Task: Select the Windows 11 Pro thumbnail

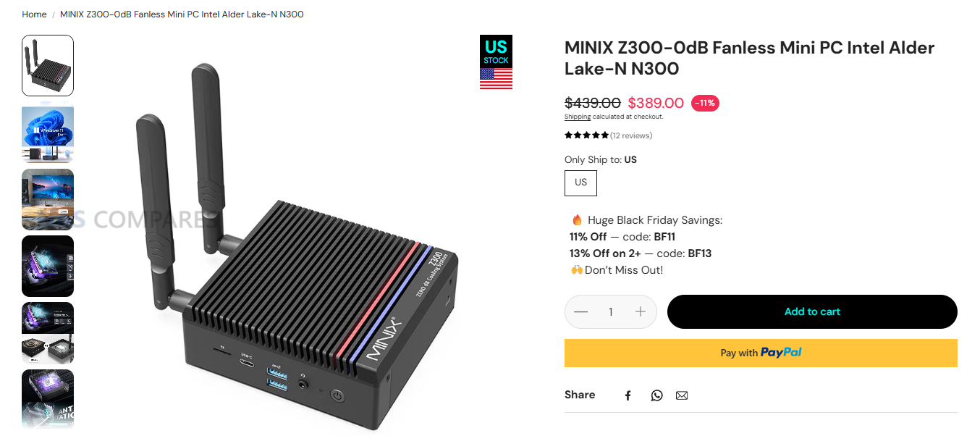Action: (x=48, y=133)
